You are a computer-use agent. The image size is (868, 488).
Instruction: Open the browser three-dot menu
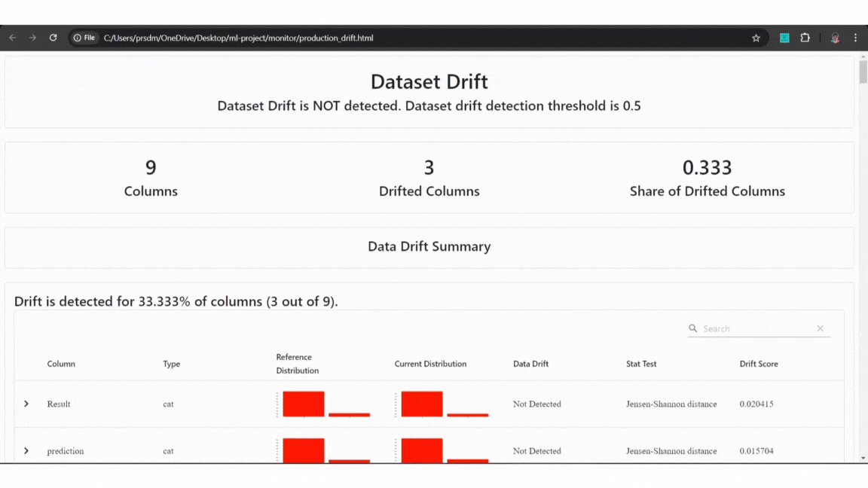[x=855, y=38]
